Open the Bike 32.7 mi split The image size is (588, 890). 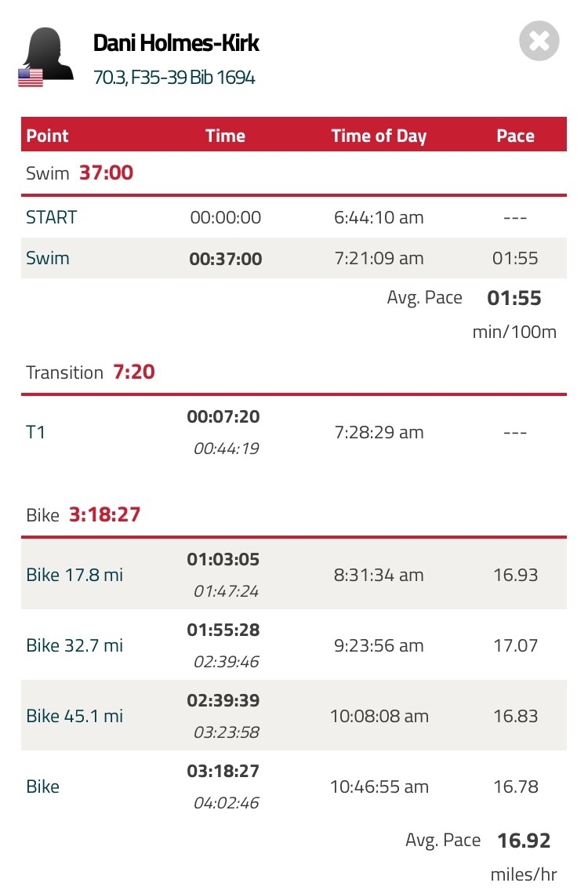[74, 645]
